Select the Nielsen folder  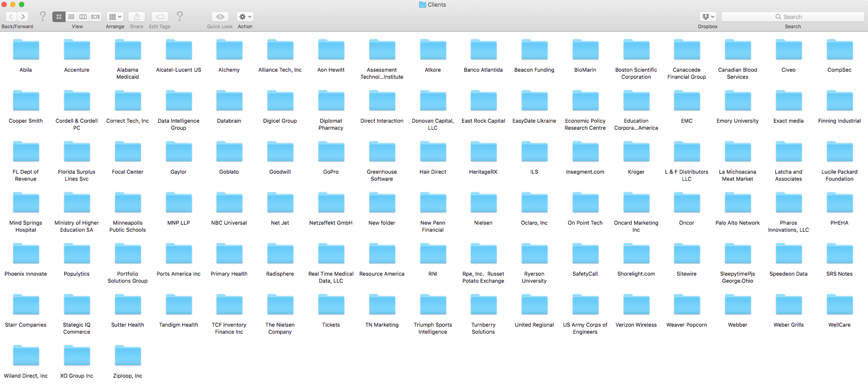484,203
